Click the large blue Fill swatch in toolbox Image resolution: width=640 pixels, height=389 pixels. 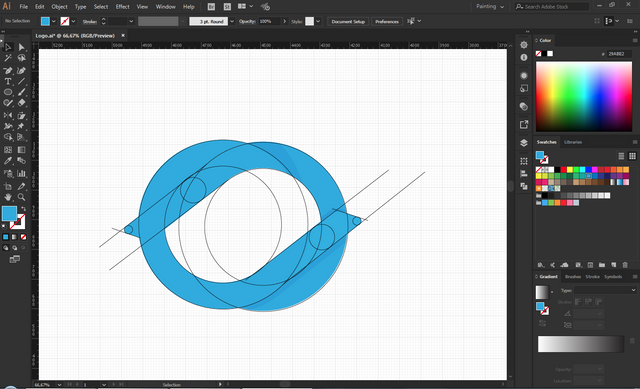click(9, 213)
